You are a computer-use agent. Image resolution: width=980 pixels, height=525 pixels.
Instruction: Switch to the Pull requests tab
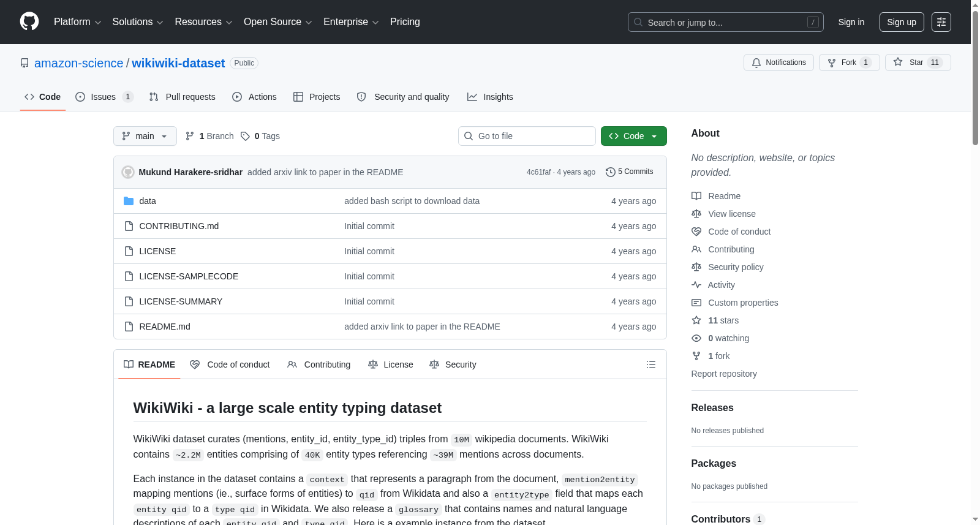click(x=183, y=97)
